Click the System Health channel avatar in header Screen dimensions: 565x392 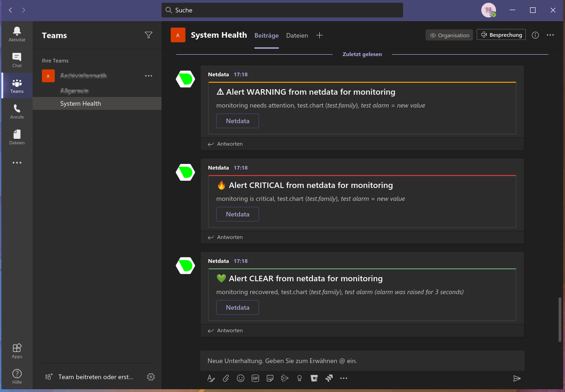178,35
